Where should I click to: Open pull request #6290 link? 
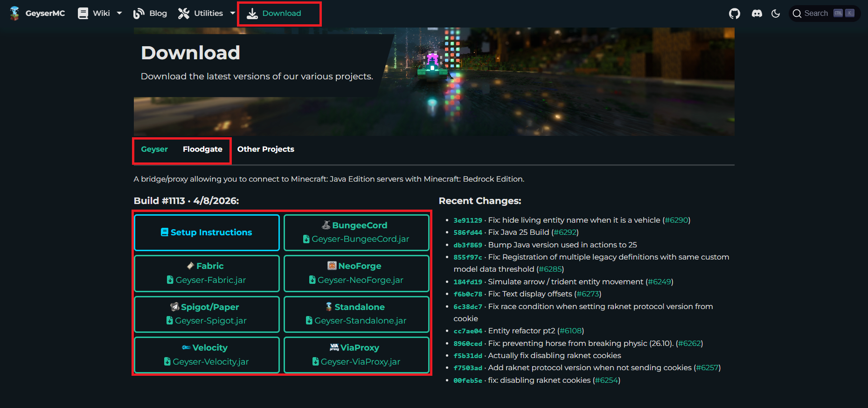click(x=676, y=220)
